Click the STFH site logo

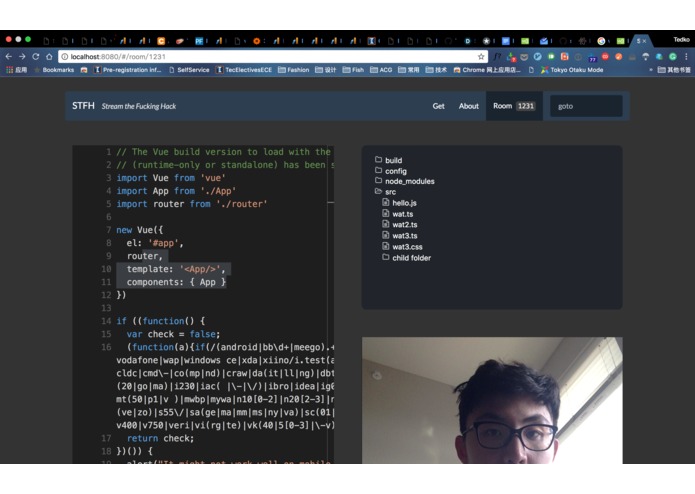83,106
